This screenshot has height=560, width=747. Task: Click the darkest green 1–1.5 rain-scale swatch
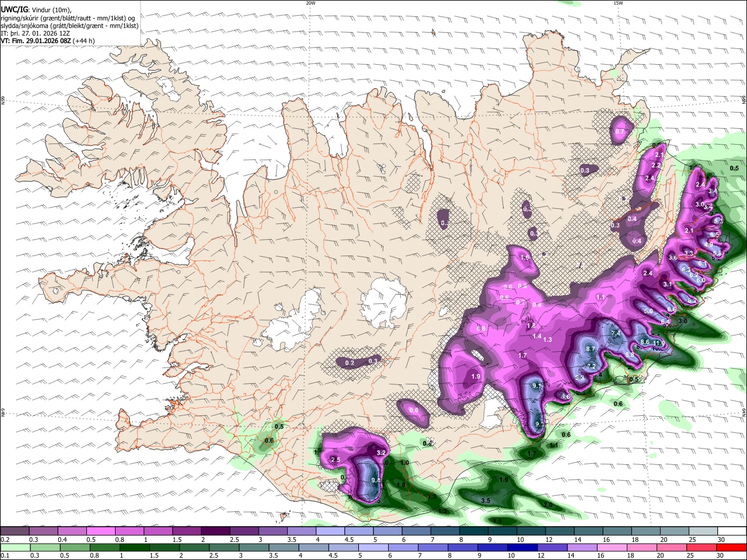pos(135,548)
